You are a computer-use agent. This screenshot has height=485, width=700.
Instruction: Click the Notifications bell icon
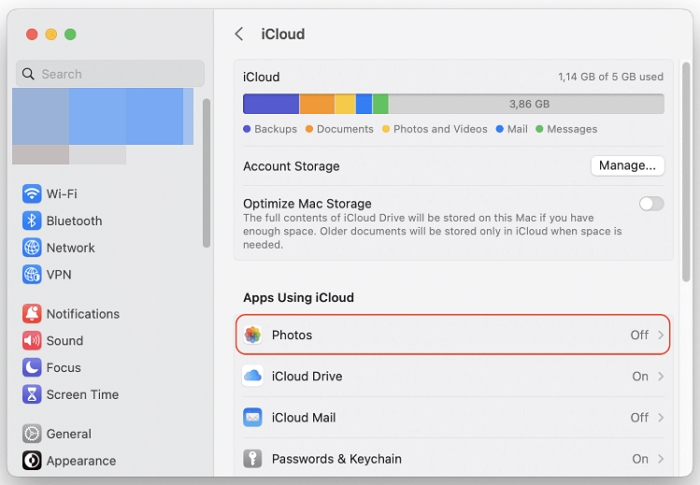point(32,314)
